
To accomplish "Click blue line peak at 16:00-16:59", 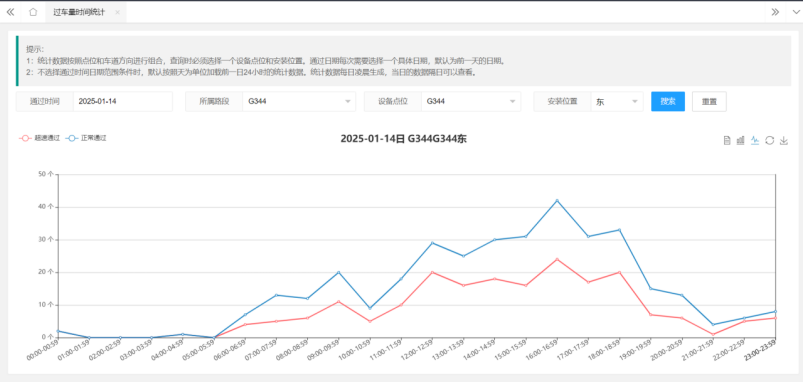I will click(x=557, y=200).
